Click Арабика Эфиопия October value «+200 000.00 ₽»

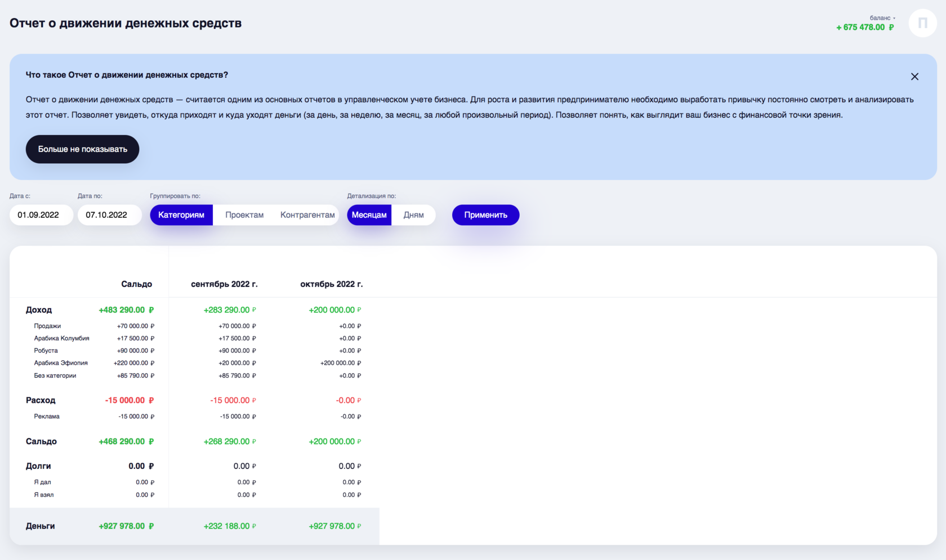click(x=341, y=363)
